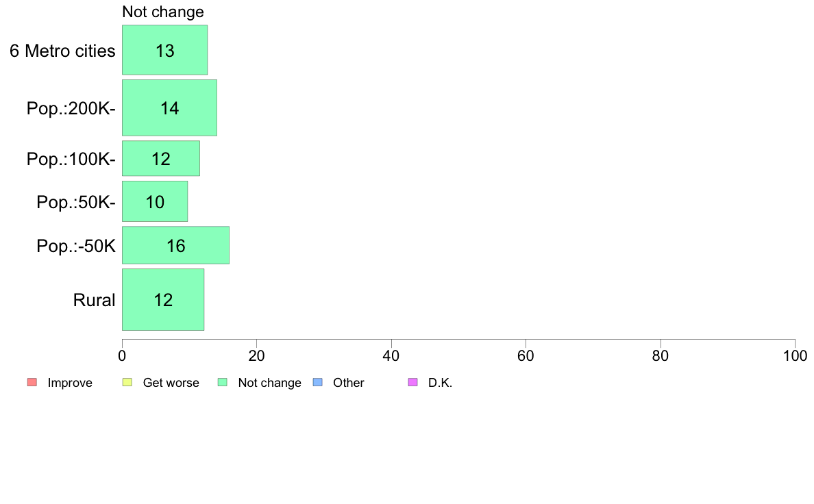814x504 pixels.
Task: Click the magenta D.K. legend swatch
Action: [412, 383]
